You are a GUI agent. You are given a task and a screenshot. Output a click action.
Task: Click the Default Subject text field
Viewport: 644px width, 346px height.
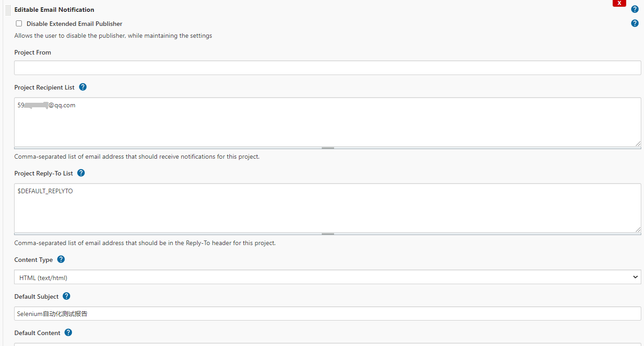tap(328, 313)
